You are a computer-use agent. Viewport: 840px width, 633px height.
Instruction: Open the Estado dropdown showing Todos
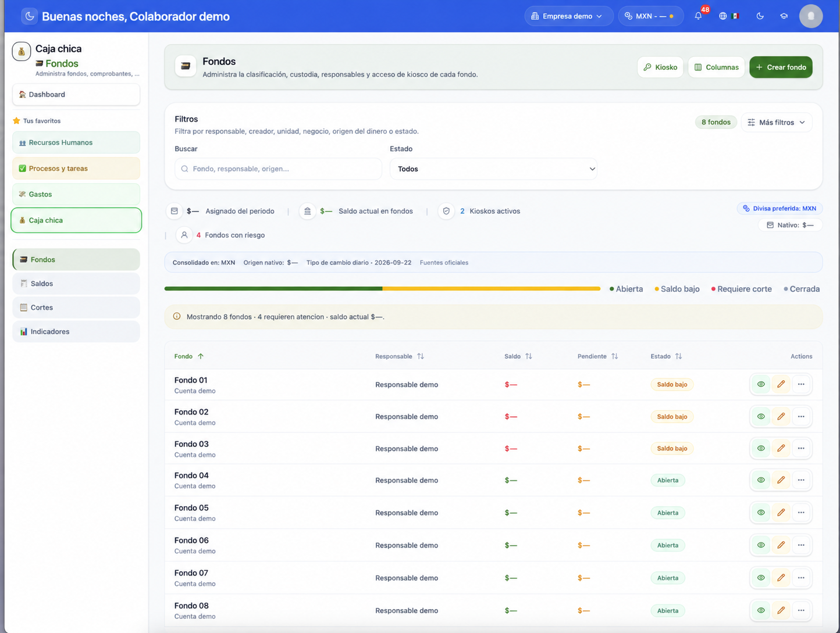pyautogui.click(x=493, y=169)
